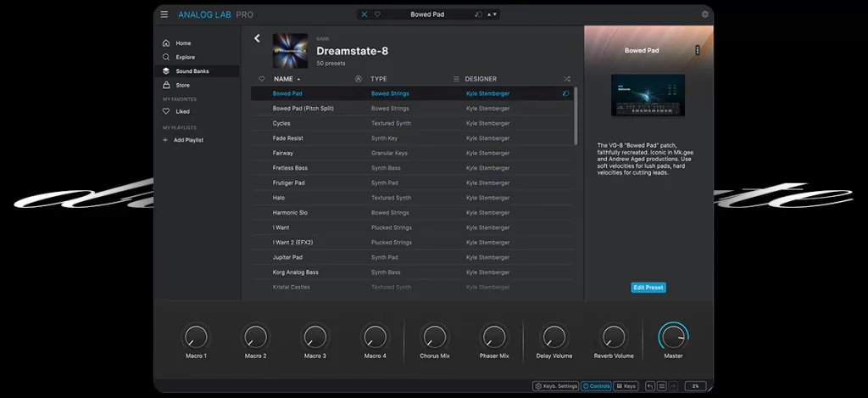Select the Jupiter Pad preset
868x398 pixels.
pyautogui.click(x=412, y=257)
